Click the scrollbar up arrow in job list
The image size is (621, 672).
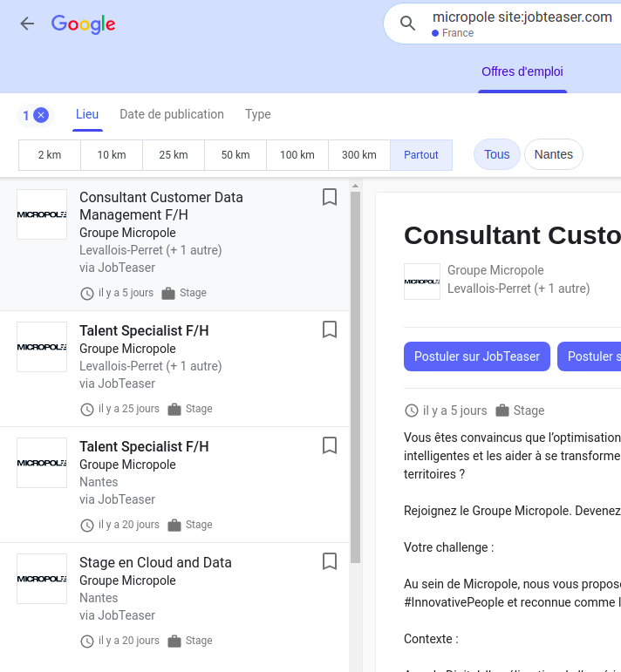click(x=355, y=186)
